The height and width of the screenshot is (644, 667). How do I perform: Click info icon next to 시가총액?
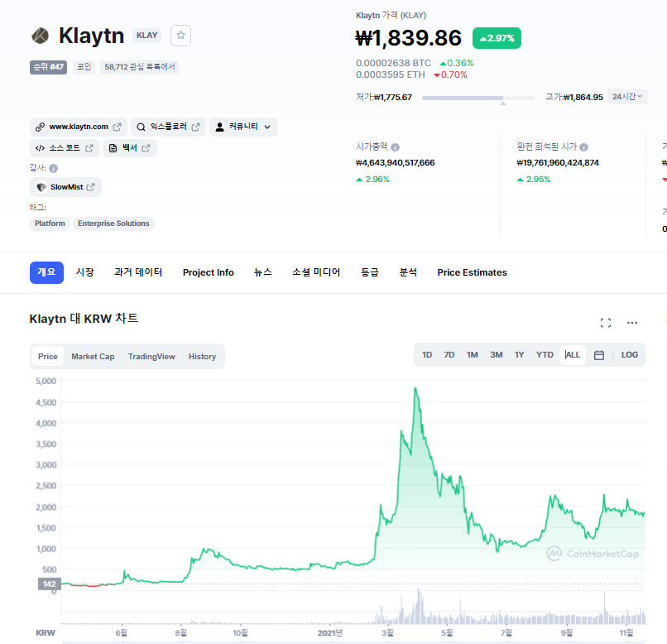coord(396,147)
